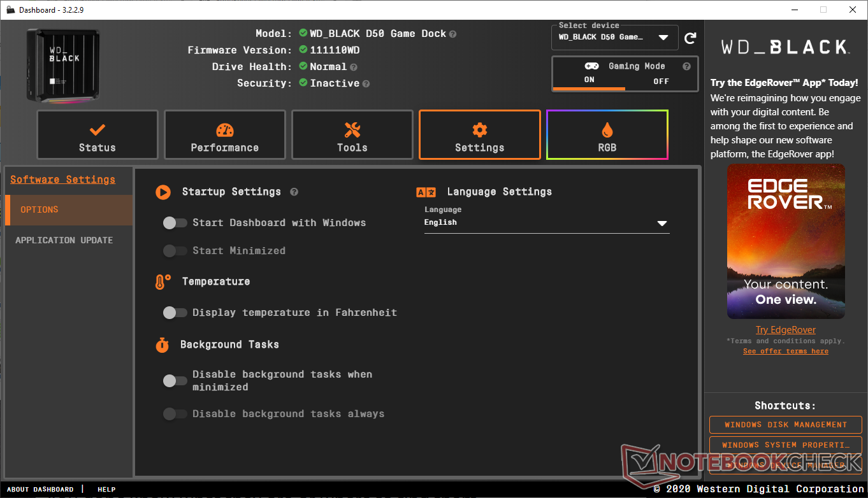Select OPTIONS in the sidebar

[69, 210]
